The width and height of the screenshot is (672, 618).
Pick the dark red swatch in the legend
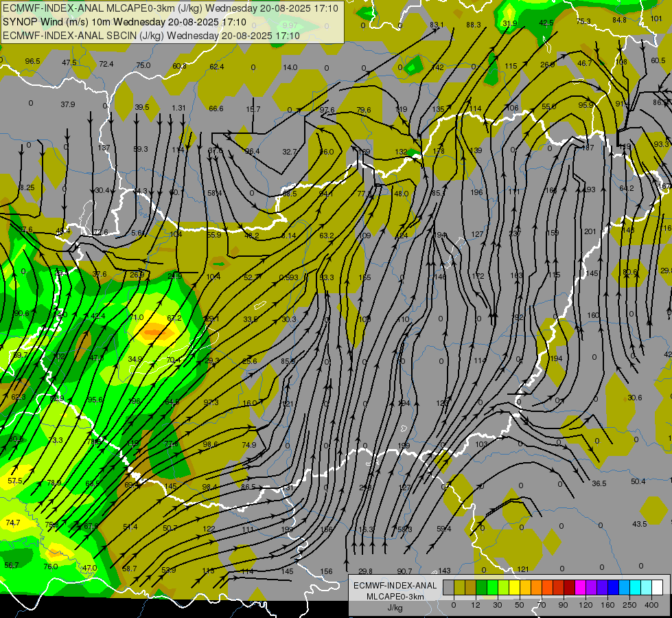pos(569,587)
